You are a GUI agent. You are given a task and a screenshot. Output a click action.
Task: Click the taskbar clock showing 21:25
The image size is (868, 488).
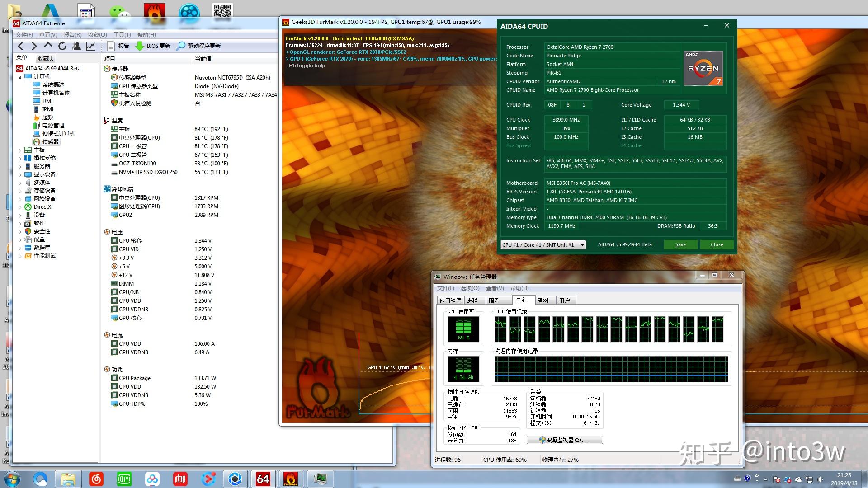pyautogui.click(x=844, y=479)
